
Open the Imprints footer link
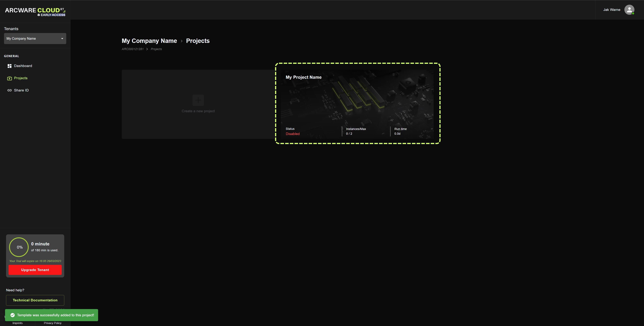click(17, 323)
